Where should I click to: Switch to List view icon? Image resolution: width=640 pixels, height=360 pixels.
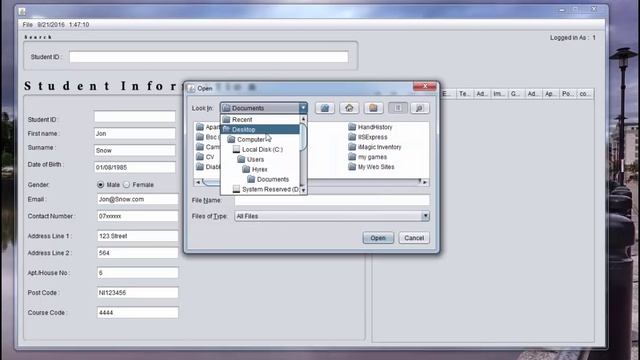pos(398,108)
